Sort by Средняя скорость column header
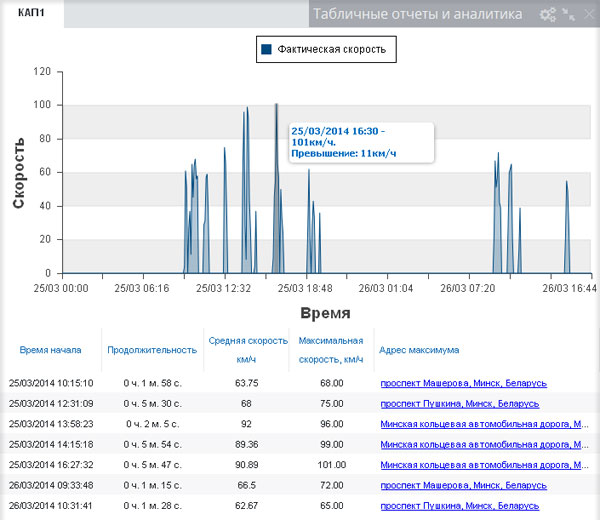Viewport: 600px width, 520px height. point(246,349)
